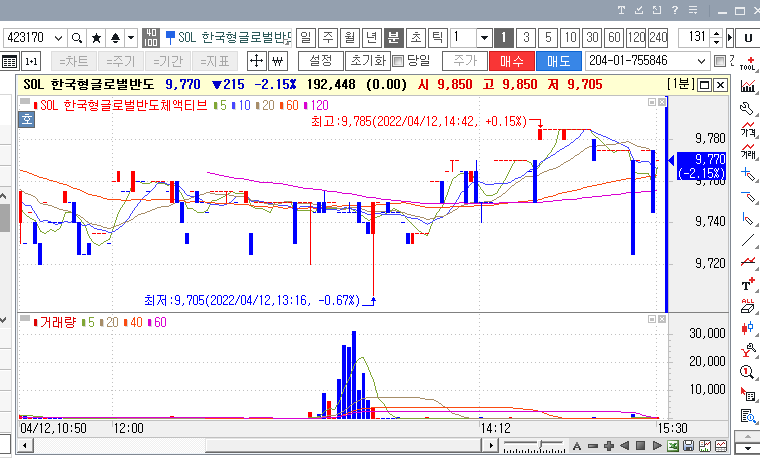Select the vertical line drawing tool
The image size is (760, 459).
coord(747,218)
